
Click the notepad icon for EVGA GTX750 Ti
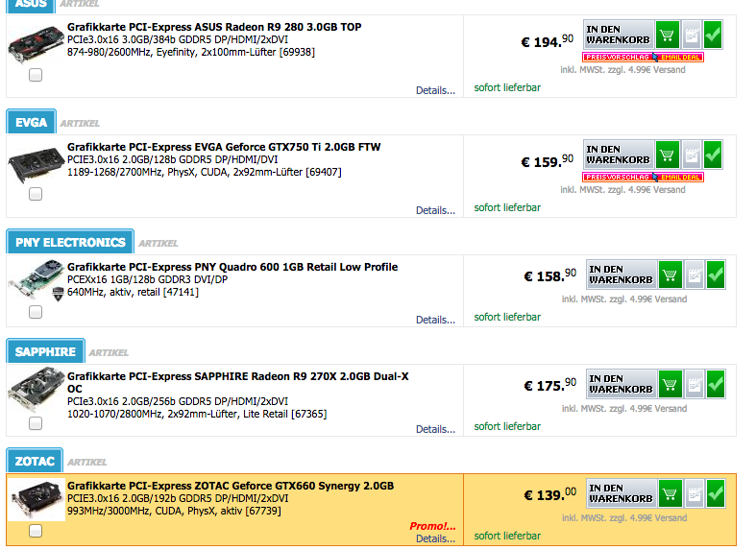tap(692, 155)
